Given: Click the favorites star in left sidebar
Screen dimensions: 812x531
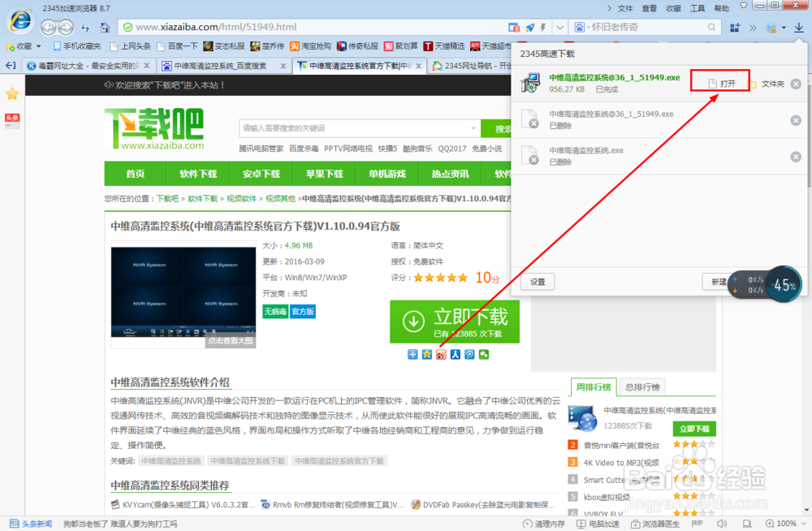Looking at the screenshot, I should point(11,94).
